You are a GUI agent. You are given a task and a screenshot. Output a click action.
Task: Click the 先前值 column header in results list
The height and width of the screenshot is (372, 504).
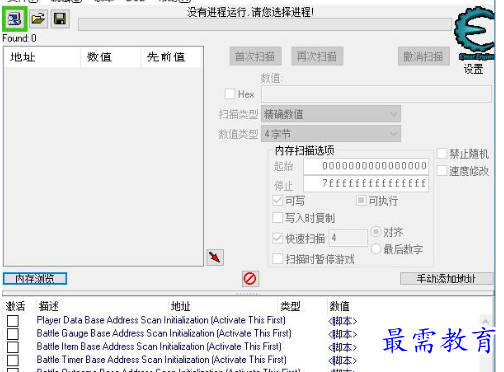171,57
